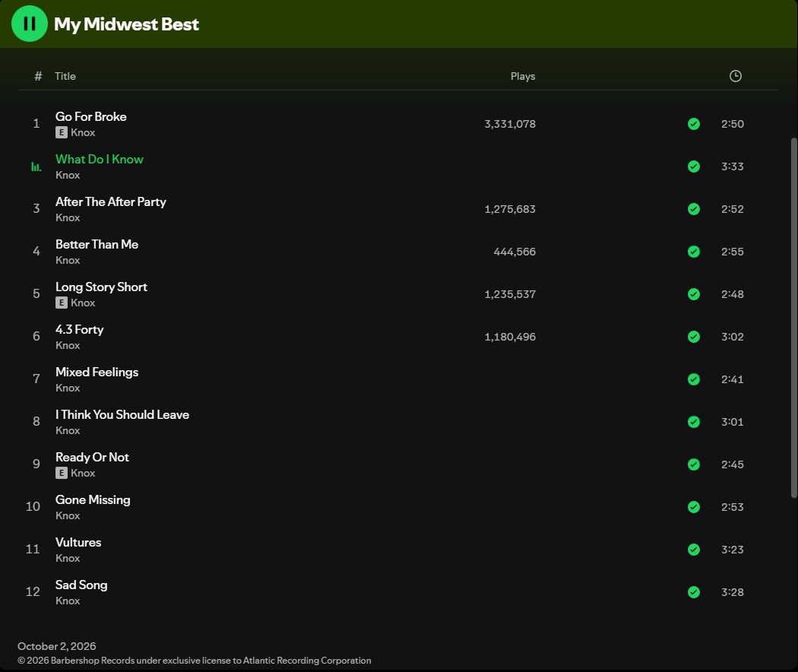Open the Knox artist link under Vultures

pos(68,558)
